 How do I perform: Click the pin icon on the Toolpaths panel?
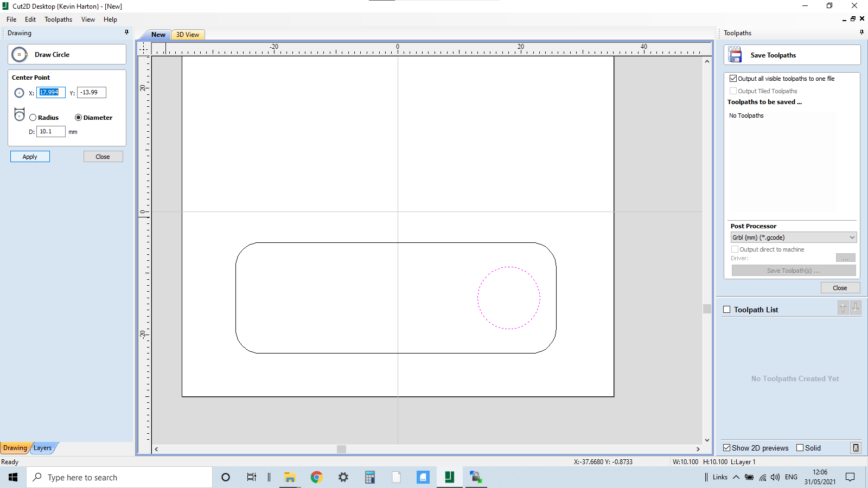pyautogui.click(x=861, y=32)
